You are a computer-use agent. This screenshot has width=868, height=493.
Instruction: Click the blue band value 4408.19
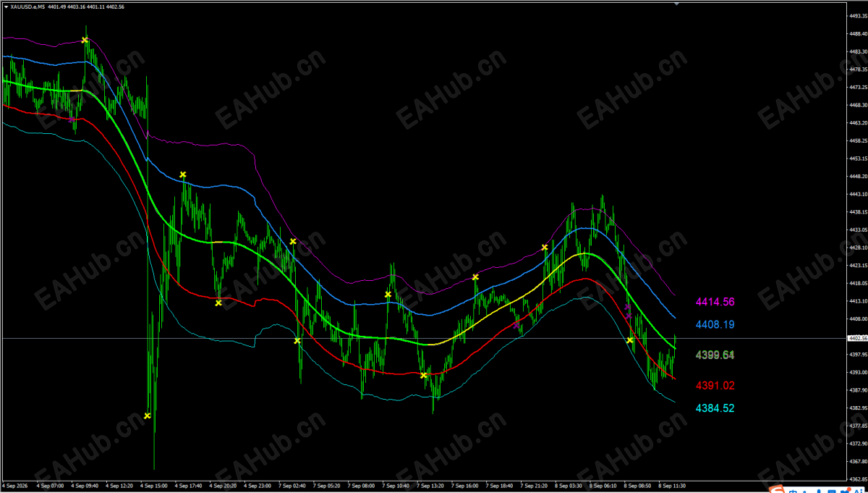point(715,325)
